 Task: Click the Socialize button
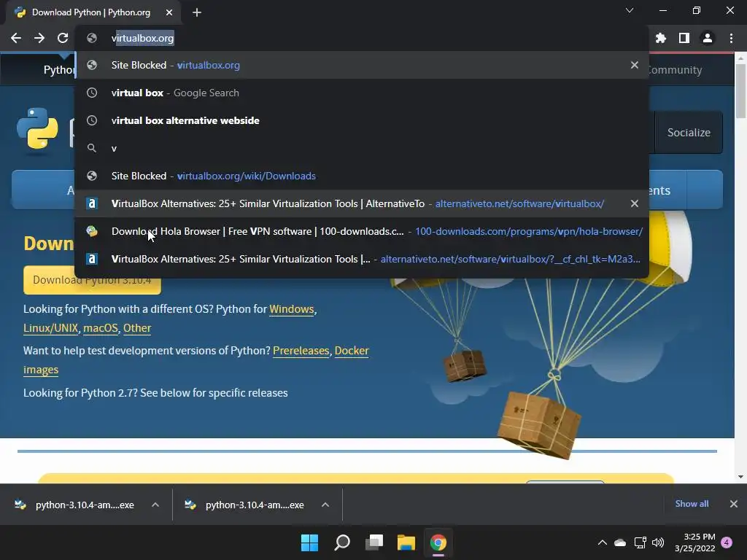click(x=689, y=133)
